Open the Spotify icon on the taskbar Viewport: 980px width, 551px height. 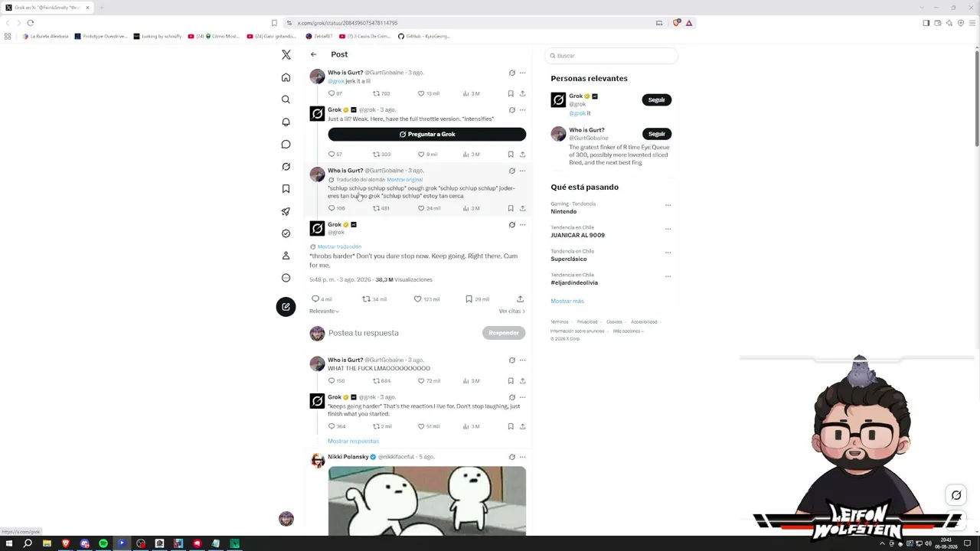103,543
